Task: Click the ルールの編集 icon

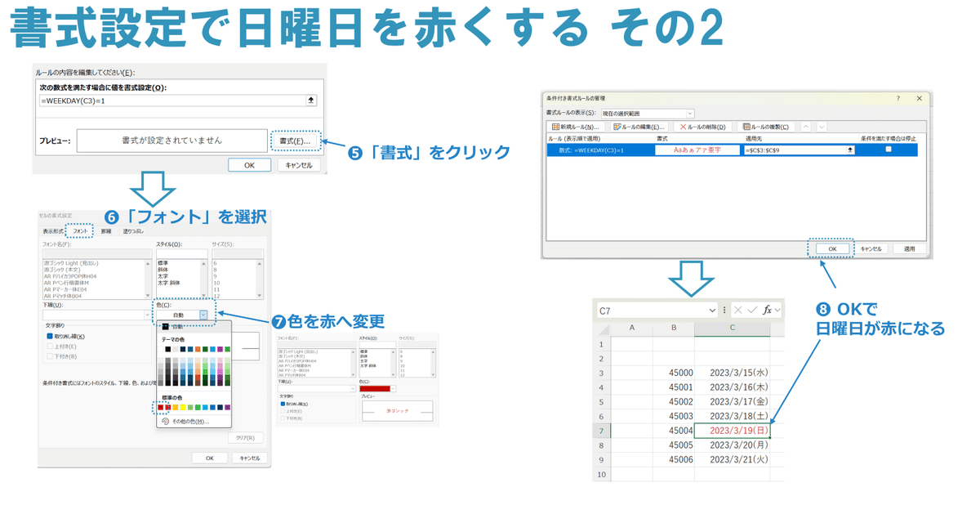Action: (617, 126)
